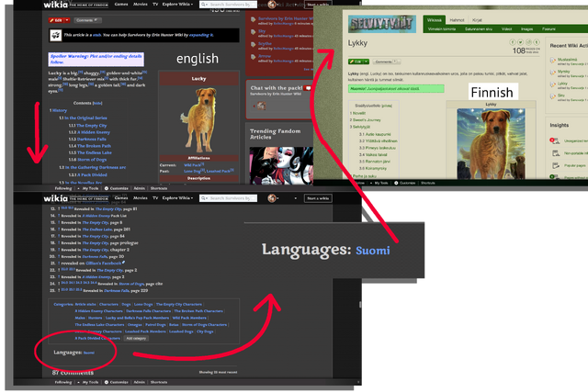The height and width of the screenshot is (392, 588).
Task: Click Admin in top English window footer
Action: (139, 188)
